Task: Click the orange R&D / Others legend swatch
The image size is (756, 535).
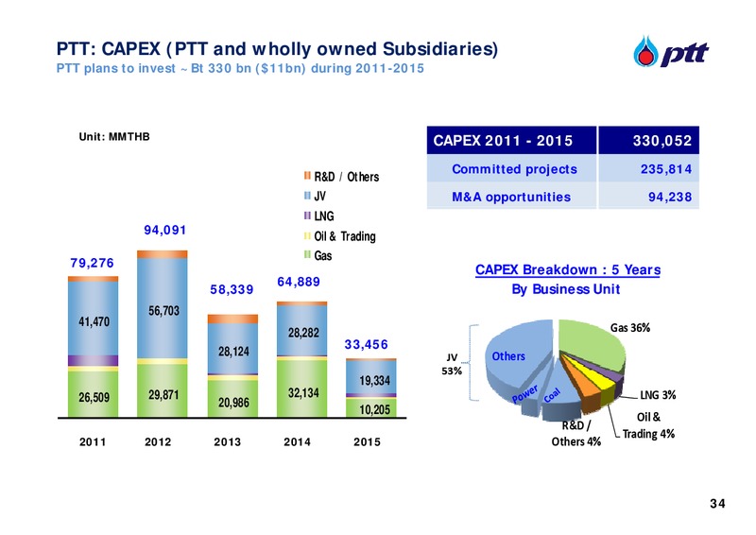Action: [307, 176]
